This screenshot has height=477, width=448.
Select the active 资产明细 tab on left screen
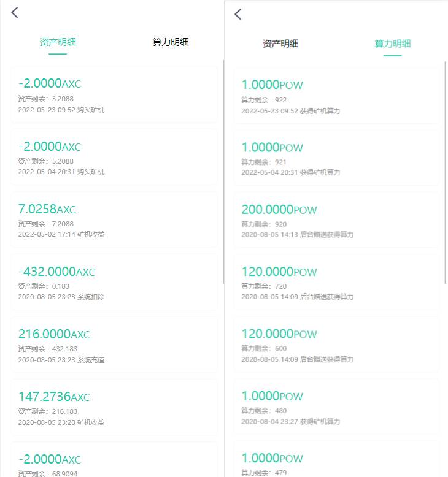click(x=58, y=42)
